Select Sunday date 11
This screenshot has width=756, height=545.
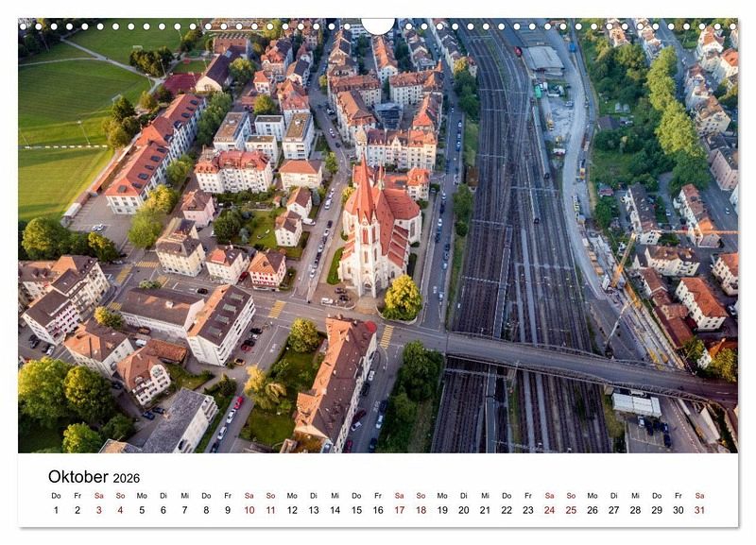[x=270, y=510]
